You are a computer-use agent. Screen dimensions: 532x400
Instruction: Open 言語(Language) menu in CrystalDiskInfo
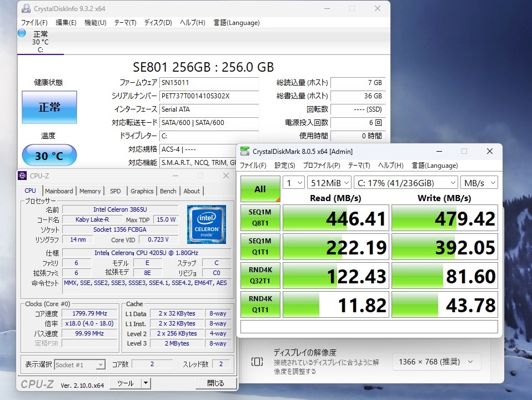tap(237, 23)
